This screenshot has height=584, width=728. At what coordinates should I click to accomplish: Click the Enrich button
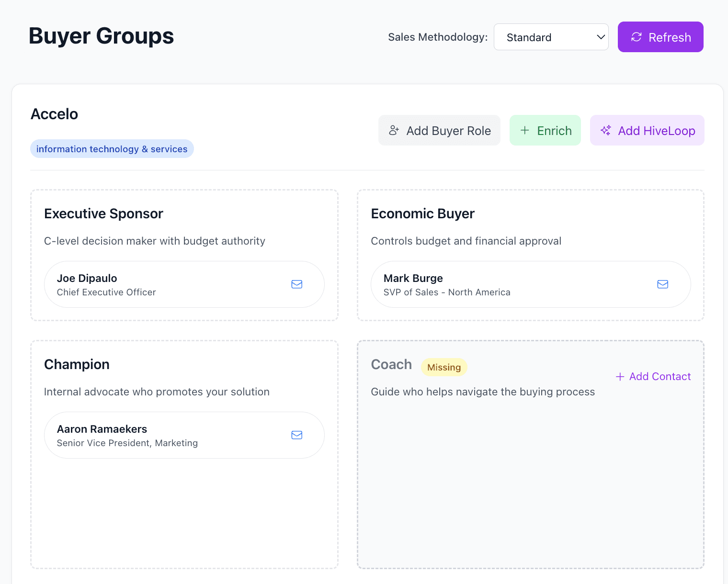tap(545, 130)
